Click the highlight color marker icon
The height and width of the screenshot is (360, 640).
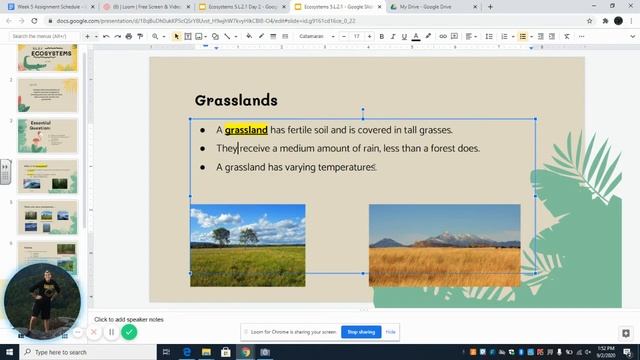[x=428, y=36]
